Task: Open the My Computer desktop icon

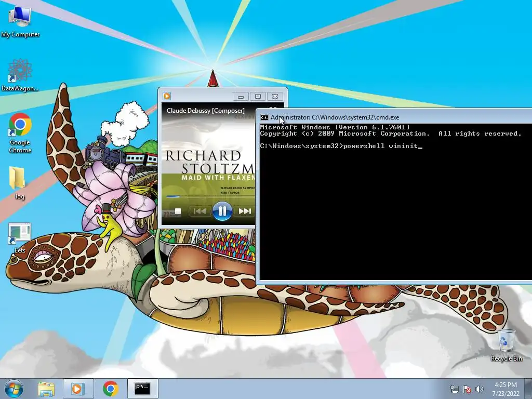Action: pyautogui.click(x=20, y=21)
